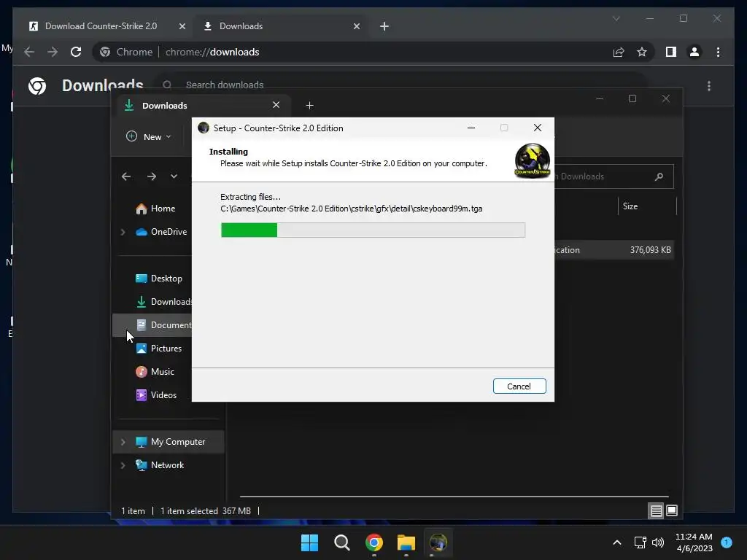Viewport: 747px width, 560px height.
Task: Close the File Explorer Downloads tab
Action: [276, 105]
